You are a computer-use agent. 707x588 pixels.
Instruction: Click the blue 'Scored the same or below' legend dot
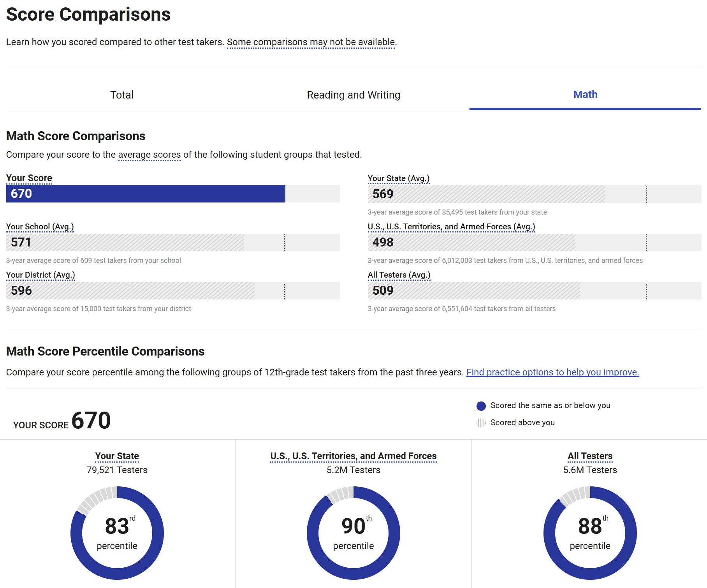pos(481,406)
